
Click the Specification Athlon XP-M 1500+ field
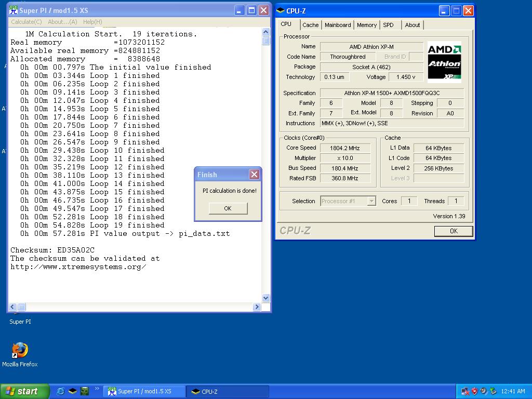(392, 93)
